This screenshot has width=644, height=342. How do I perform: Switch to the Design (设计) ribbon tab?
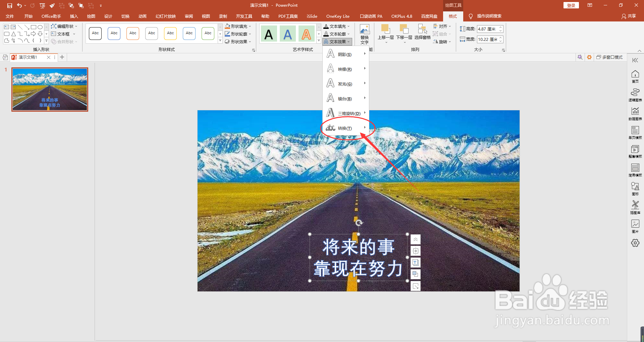click(108, 16)
